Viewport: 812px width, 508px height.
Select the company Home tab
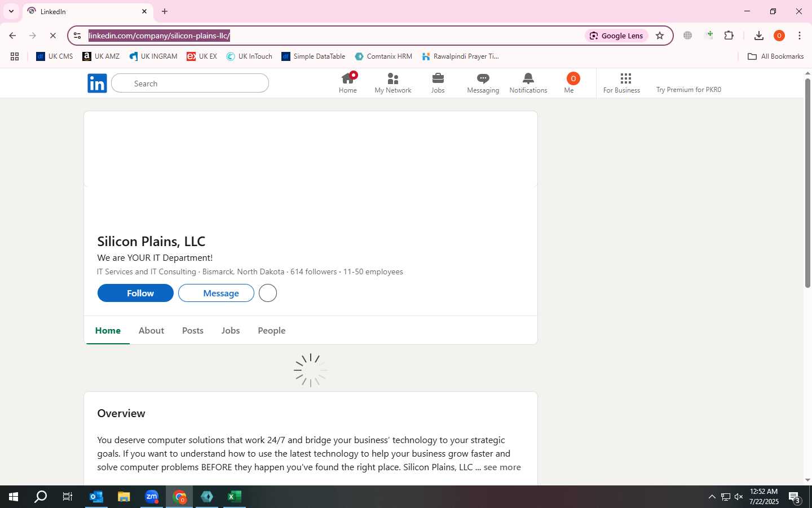click(108, 330)
